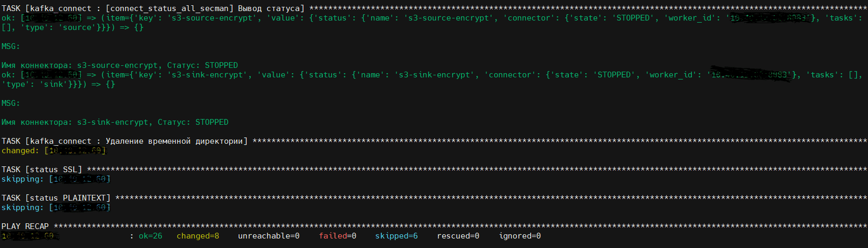Screen dimensions: 868x248
Task: Click the changed=8 recap value
Action: click(198, 236)
